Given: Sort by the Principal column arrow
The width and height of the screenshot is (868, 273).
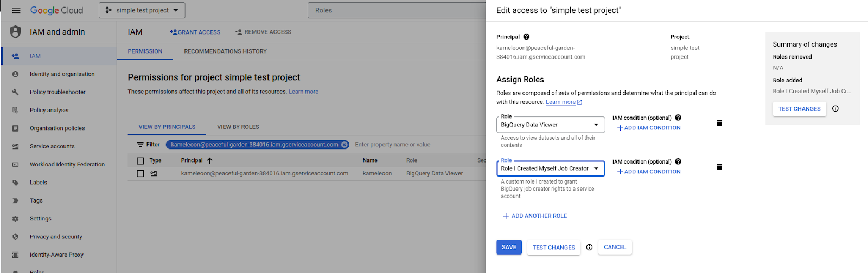Looking at the screenshot, I should pyautogui.click(x=210, y=160).
